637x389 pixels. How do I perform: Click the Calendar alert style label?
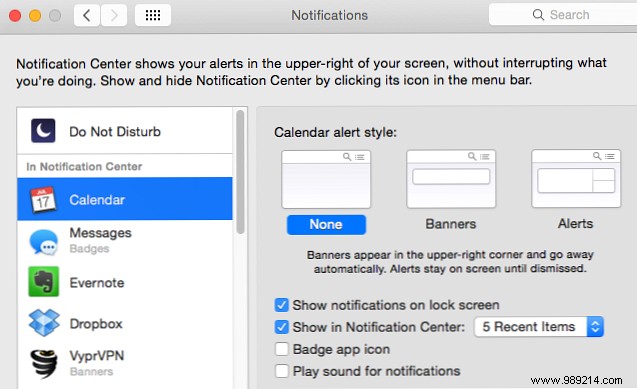tap(335, 132)
